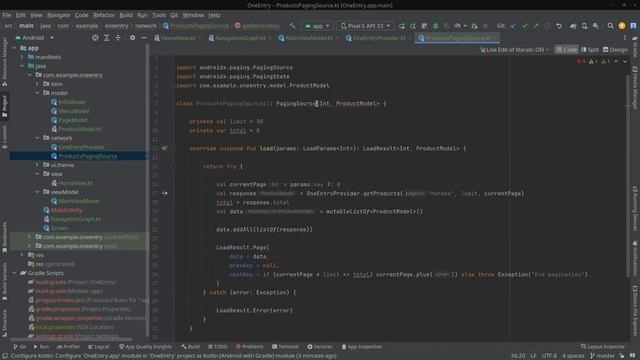Open the App Inspection tool window
This screenshot has height=360, width=640.
pos(362,347)
